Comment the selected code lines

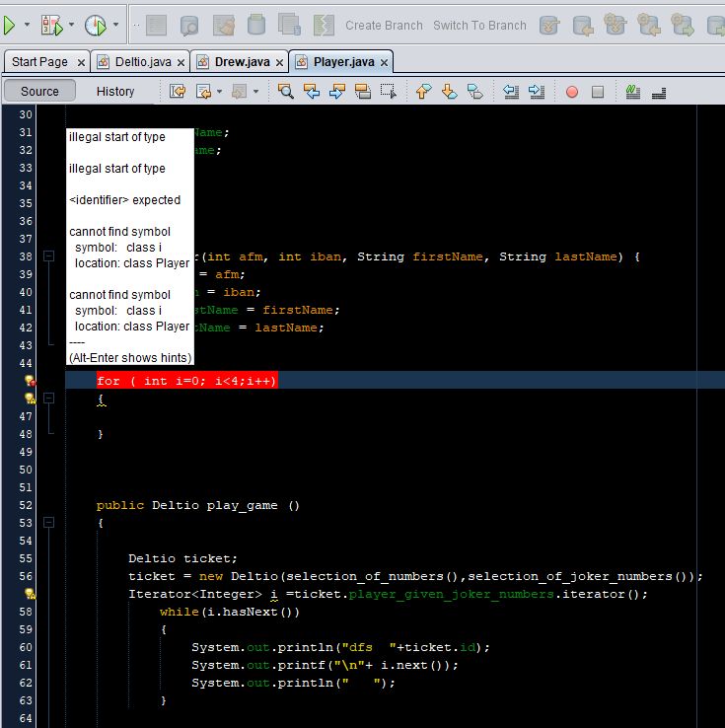633,92
